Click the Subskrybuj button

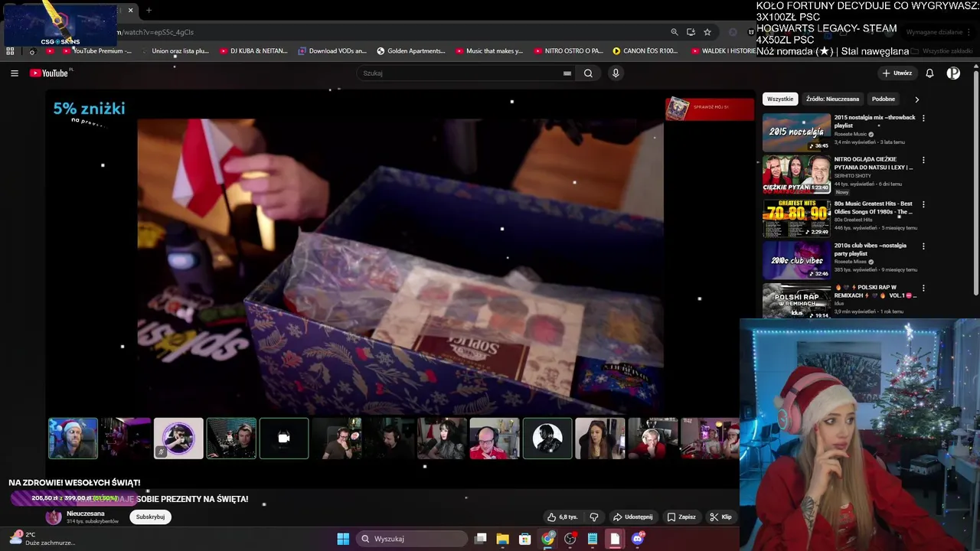(150, 517)
